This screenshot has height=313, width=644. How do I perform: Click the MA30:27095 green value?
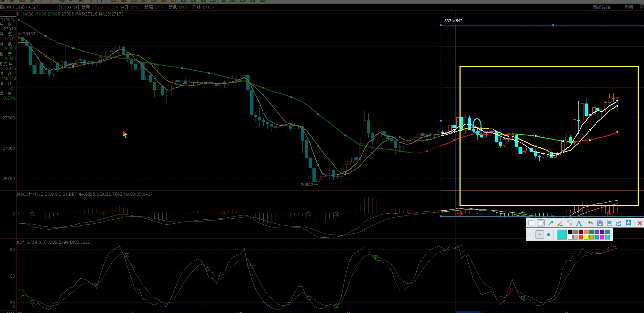(48, 14)
